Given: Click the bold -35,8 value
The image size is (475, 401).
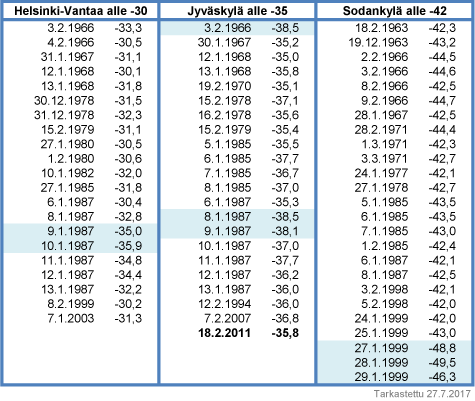Looking at the screenshot, I should pyautogui.click(x=285, y=333).
